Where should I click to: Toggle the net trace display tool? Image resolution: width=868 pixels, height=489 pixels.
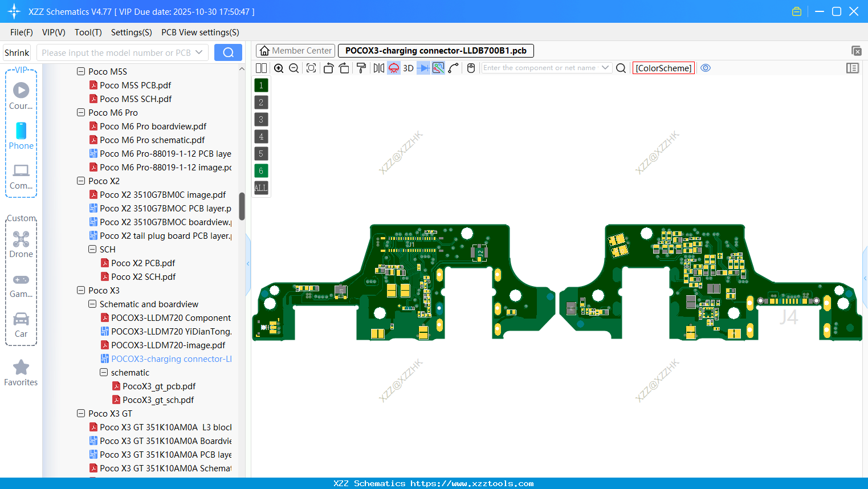[x=438, y=68]
